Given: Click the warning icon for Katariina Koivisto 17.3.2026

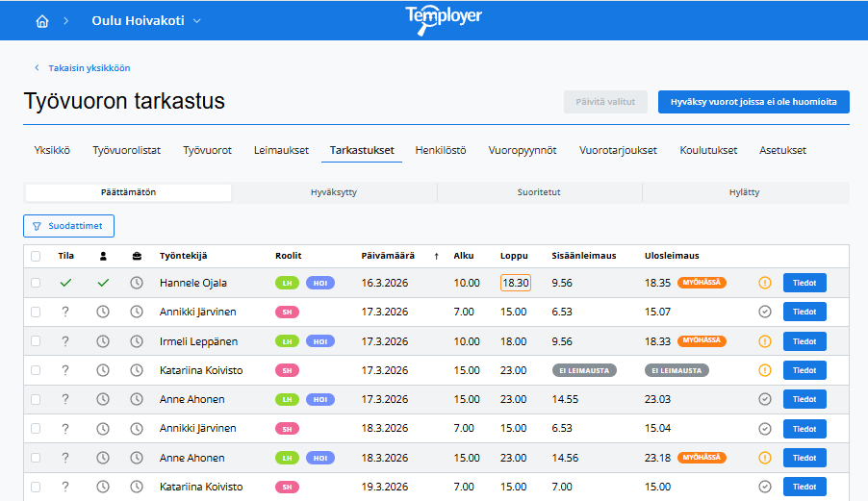Looking at the screenshot, I should (764, 370).
